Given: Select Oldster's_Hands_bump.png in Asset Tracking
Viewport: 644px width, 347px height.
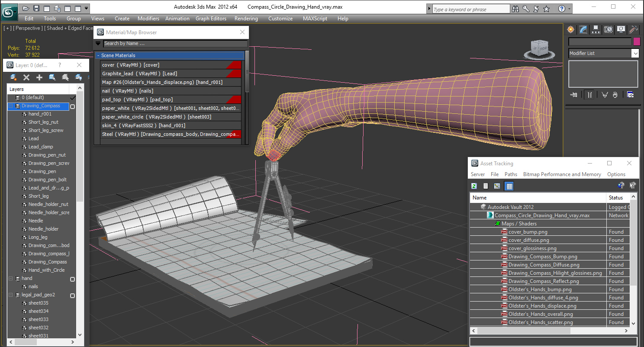Looking at the screenshot, I should 540,289.
